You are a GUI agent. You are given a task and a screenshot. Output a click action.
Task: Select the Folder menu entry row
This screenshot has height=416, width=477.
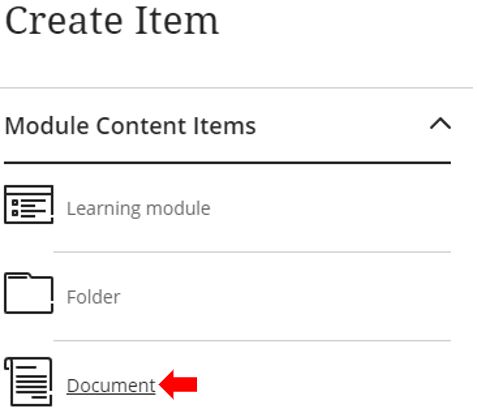click(227, 296)
